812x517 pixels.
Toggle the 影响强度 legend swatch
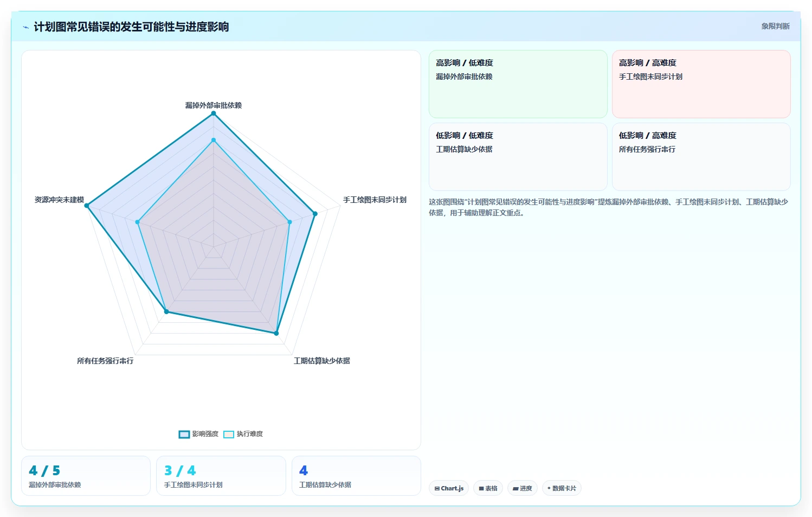click(x=184, y=434)
